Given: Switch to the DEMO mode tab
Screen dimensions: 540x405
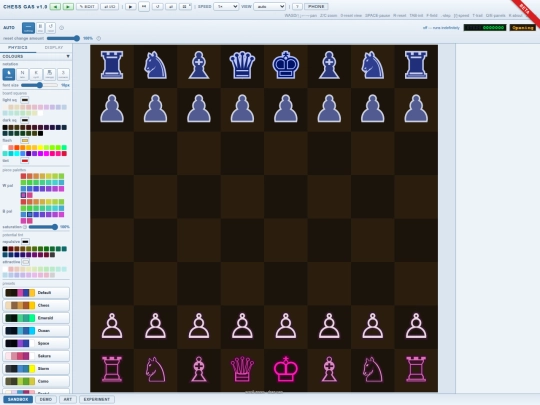Looking at the screenshot, I should [46, 399].
